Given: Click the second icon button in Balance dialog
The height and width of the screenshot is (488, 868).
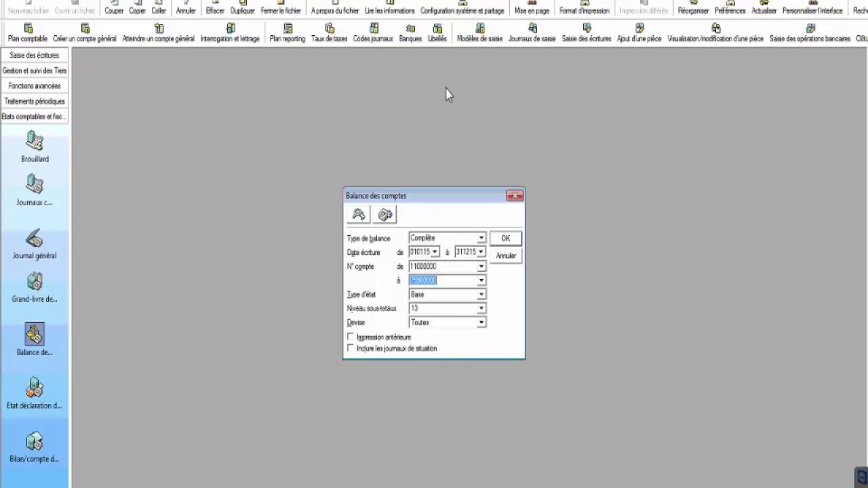Looking at the screenshot, I should tap(385, 215).
